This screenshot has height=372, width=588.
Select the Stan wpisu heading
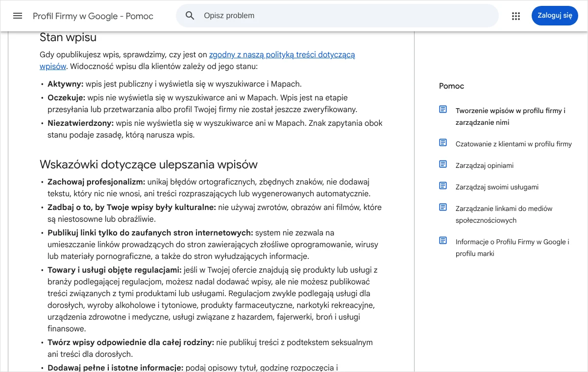click(x=68, y=37)
